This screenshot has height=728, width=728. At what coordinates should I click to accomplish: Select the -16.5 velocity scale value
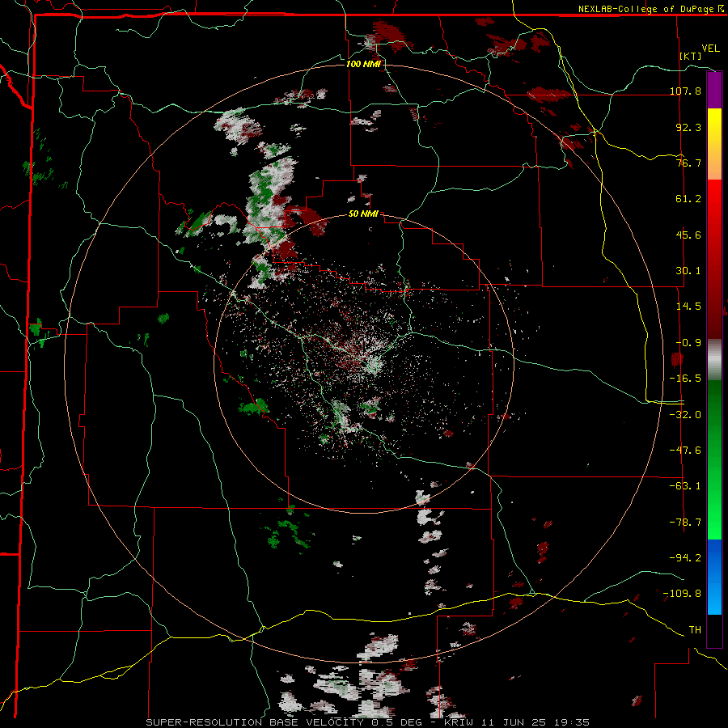click(x=685, y=379)
